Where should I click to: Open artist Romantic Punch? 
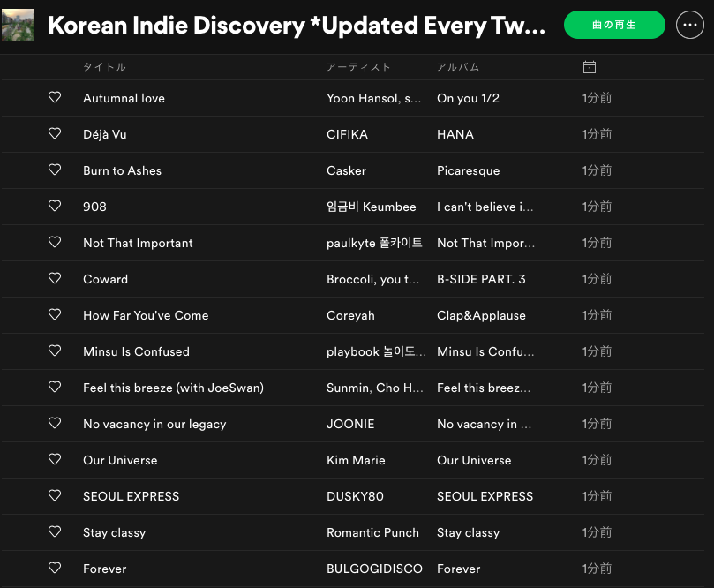click(372, 533)
